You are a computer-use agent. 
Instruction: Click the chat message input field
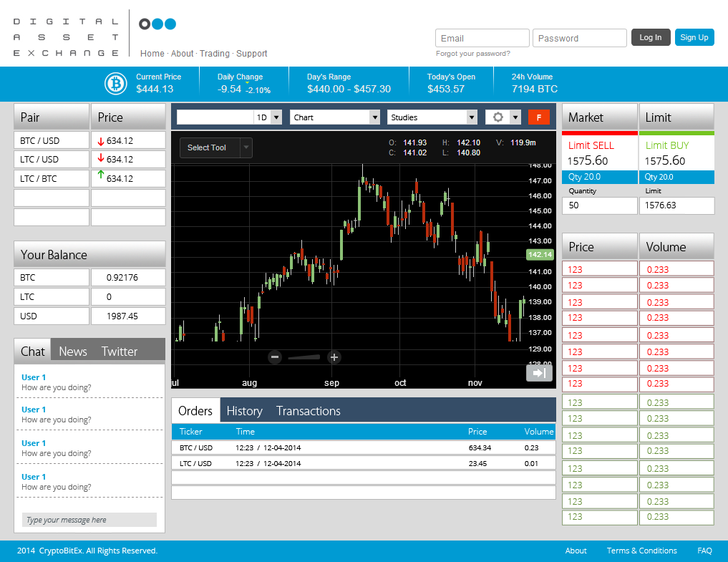(89, 520)
